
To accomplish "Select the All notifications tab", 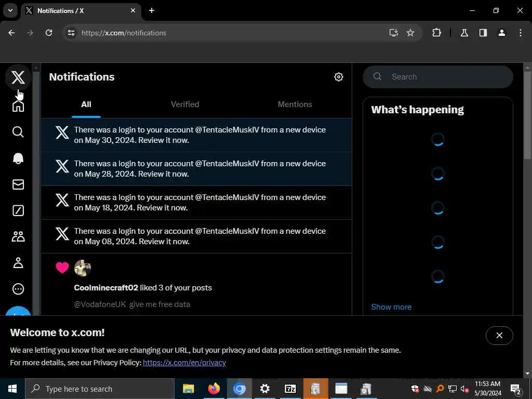I will point(86,104).
